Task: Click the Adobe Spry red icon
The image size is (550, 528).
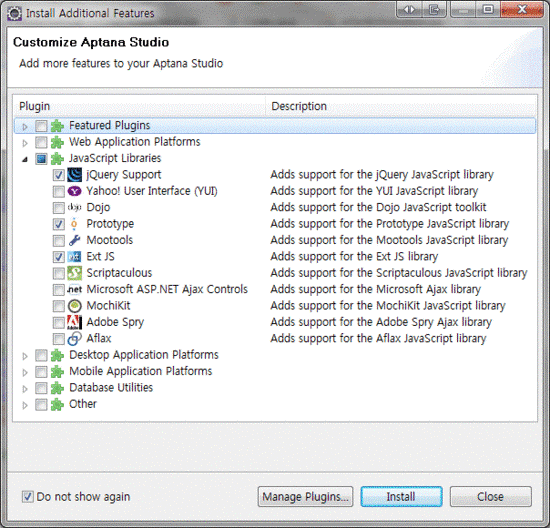Action: 74,322
